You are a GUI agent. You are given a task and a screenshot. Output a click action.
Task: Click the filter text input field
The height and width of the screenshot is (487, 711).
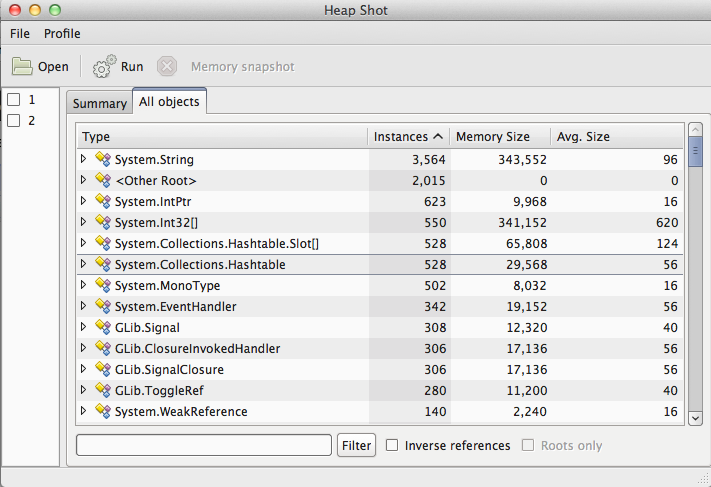(203, 445)
